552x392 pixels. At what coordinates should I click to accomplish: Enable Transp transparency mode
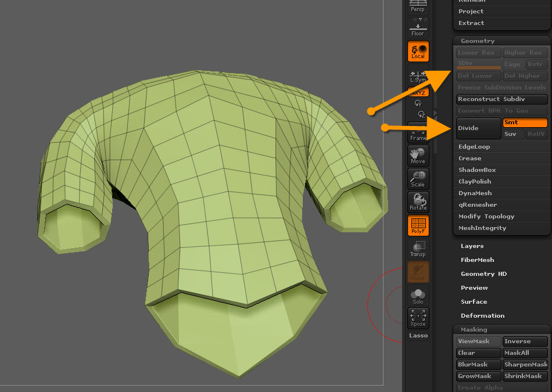click(x=418, y=249)
